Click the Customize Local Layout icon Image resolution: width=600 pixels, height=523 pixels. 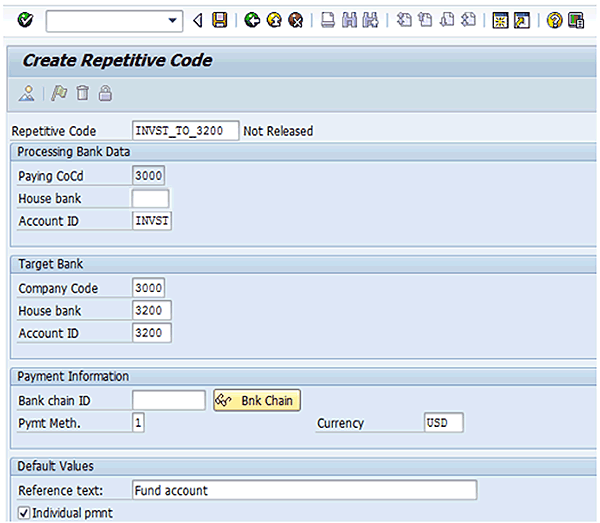[x=576, y=20]
